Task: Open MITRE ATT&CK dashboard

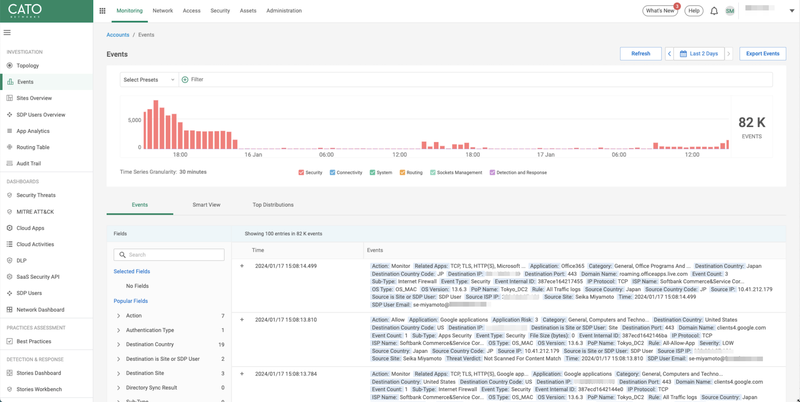Action: coord(35,212)
